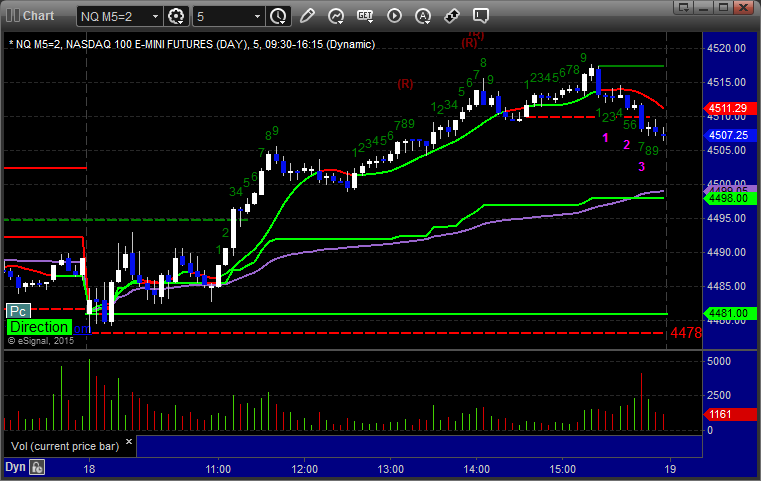Open the GET tools menu

point(365,16)
